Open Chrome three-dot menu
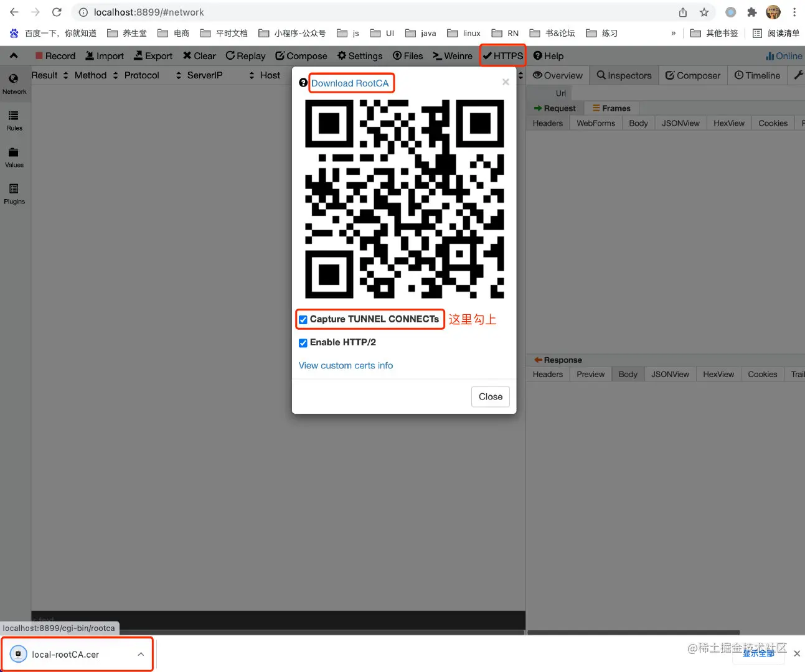Viewport: 805px width, 672px height. pyautogui.click(x=794, y=12)
